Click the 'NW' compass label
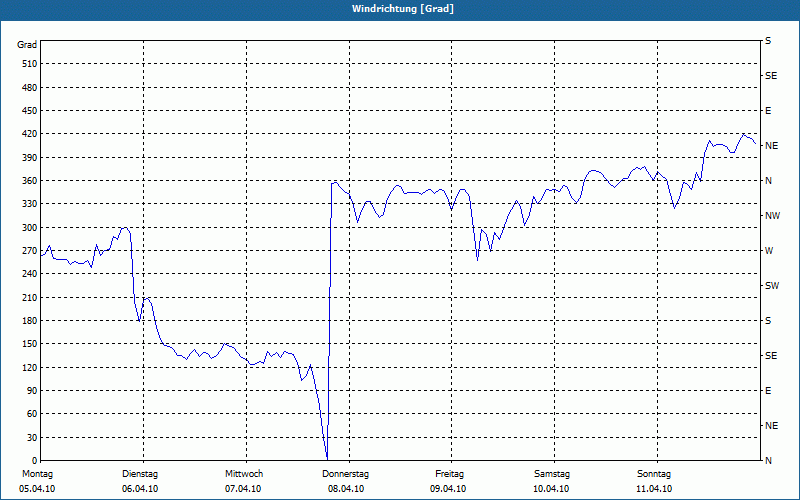This screenshot has height=500, width=800. (x=772, y=216)
